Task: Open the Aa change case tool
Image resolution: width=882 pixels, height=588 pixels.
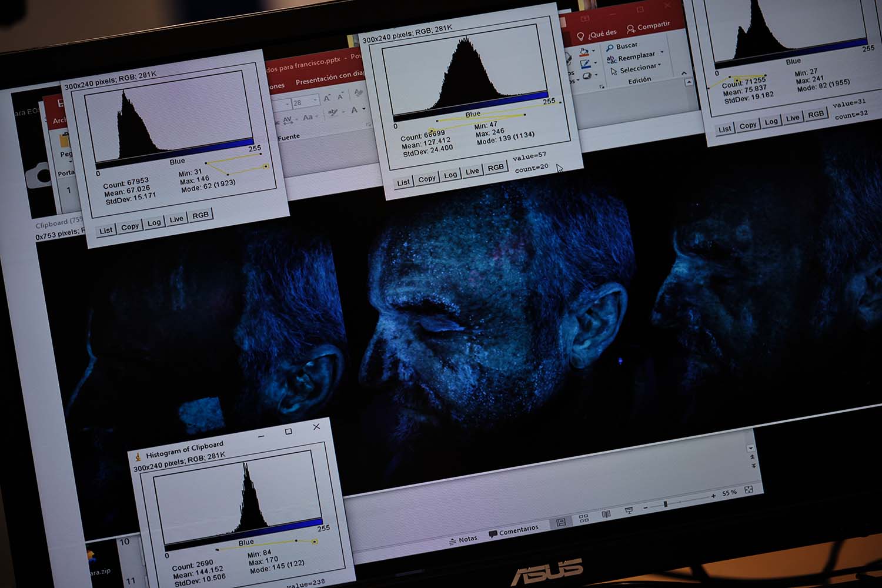Action: point(308,117)
